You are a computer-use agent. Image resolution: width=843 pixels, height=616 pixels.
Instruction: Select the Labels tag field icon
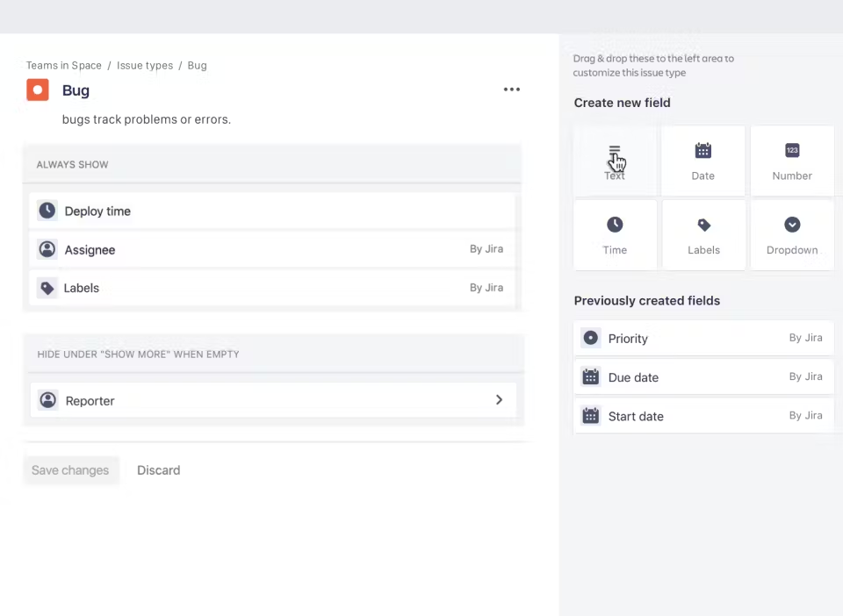[703, 226]
